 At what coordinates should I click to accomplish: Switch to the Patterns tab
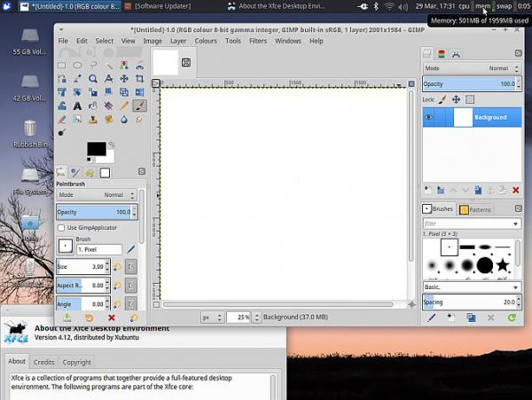(x=475, y=209)
